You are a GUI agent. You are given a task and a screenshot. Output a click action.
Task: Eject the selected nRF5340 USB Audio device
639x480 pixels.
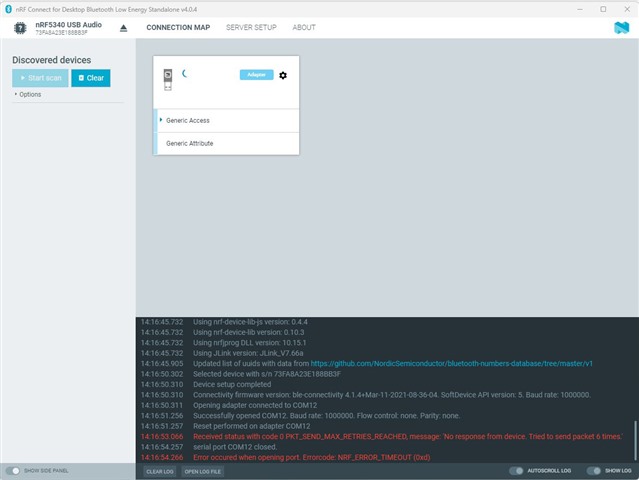coord(123,28)
